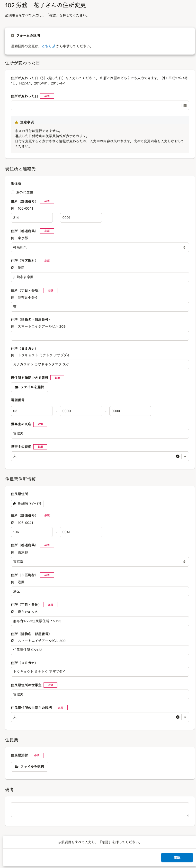Check the 海外に居住 checkbox
The image size is (196, 868).
[x=13, y=192]
